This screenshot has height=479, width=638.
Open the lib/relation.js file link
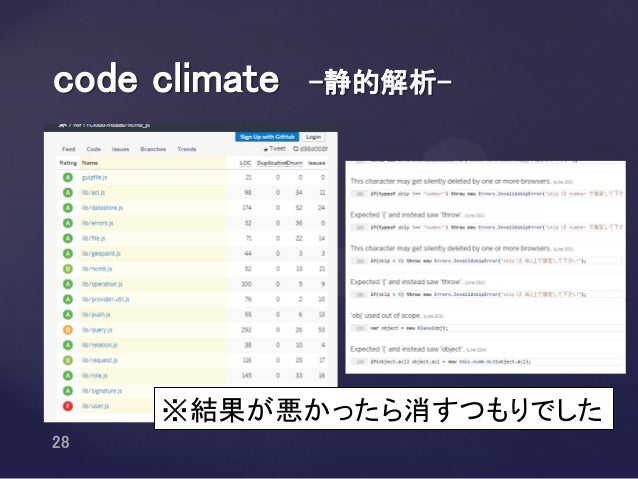pyautogui.click(x=99, y=345)
